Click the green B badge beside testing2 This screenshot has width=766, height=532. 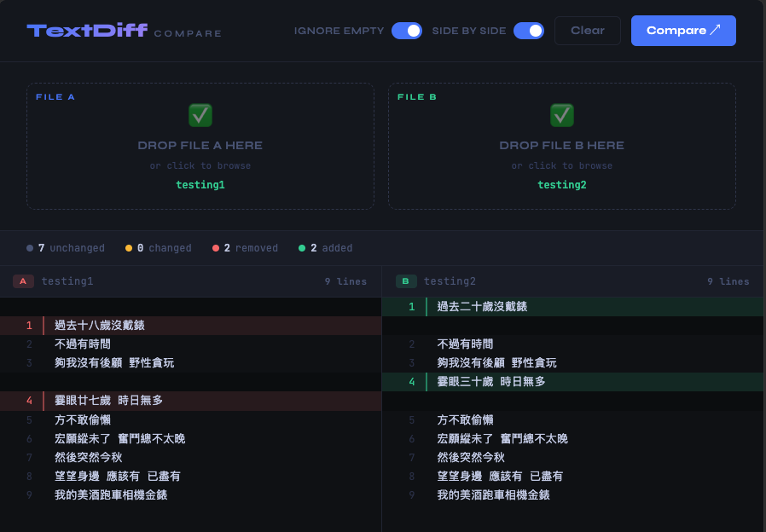click(406, 281)
